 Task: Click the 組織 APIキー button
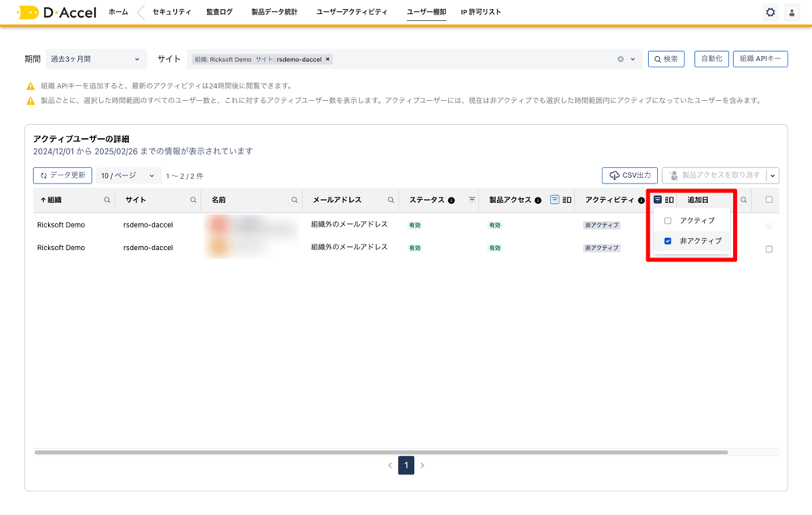tap(760, 59)
